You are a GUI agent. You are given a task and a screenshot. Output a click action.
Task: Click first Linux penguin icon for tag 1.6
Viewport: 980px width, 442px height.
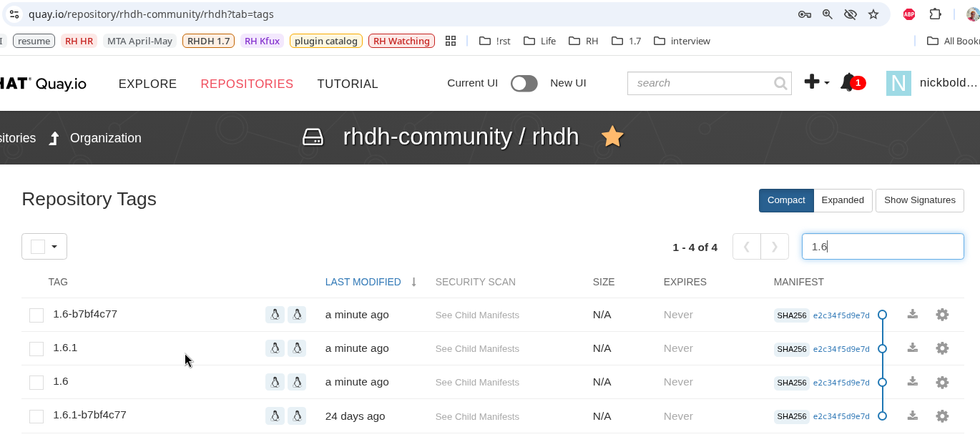(x=275, y=382)
